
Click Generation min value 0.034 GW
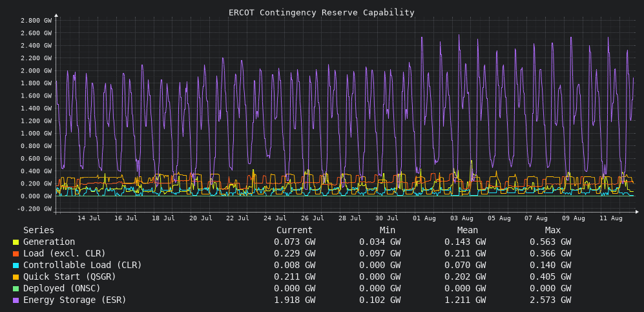(380, 242)
